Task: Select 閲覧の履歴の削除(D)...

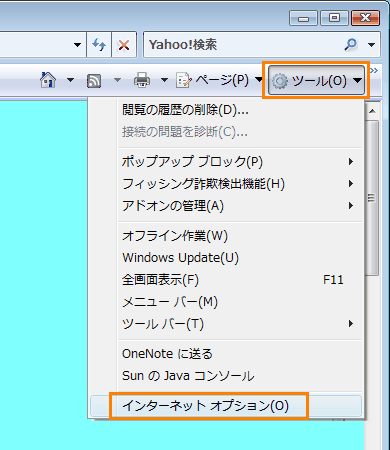Action: click(226, 110)
